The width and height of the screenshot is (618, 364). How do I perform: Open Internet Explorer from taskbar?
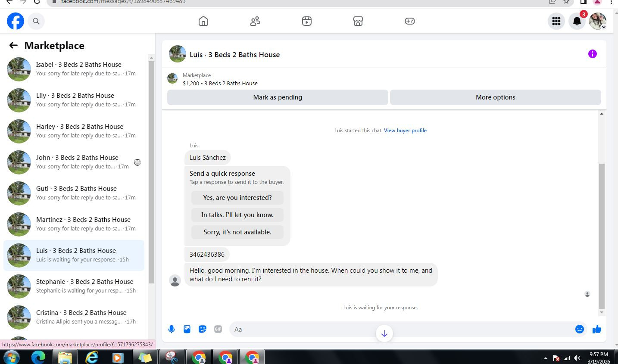[x=91, y=357]
